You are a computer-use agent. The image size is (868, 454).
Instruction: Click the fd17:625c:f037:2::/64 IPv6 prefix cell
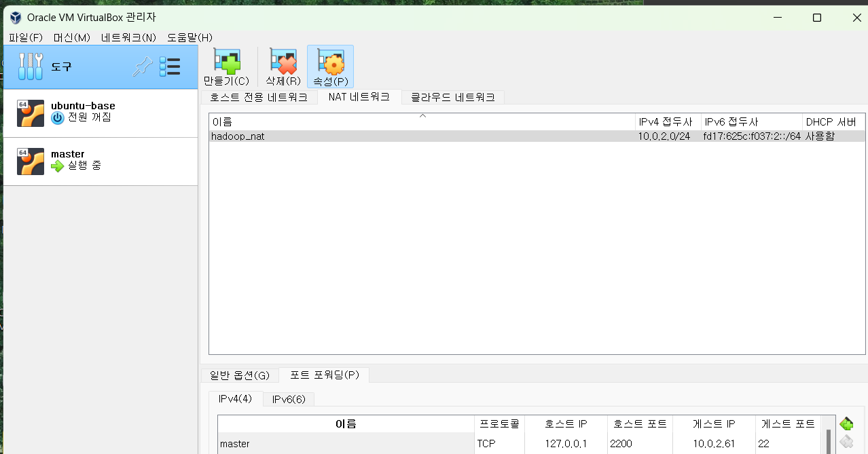click(x=752, y=136)
